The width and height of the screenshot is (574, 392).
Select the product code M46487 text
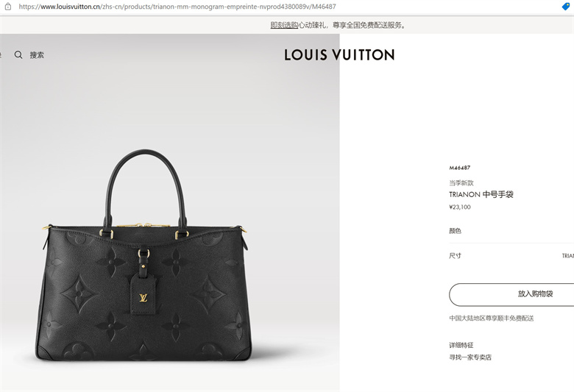click(460, 168)
